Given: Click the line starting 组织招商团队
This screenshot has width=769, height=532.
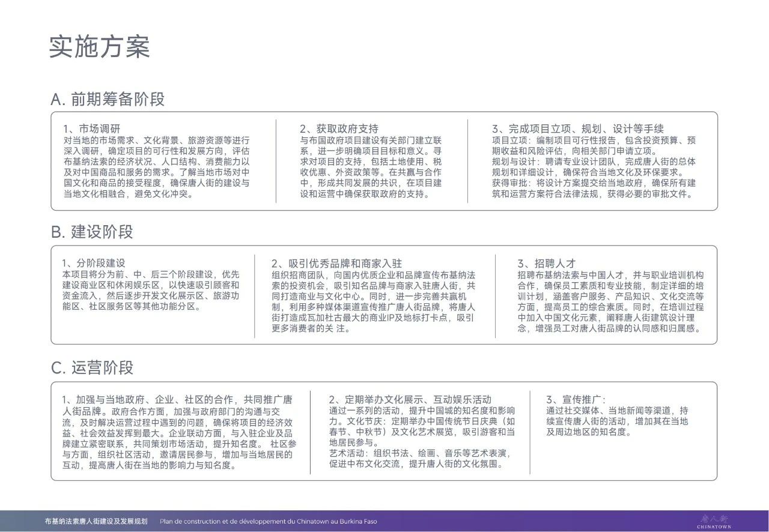Looking at the screenshot, I should (x=373, y=274).
